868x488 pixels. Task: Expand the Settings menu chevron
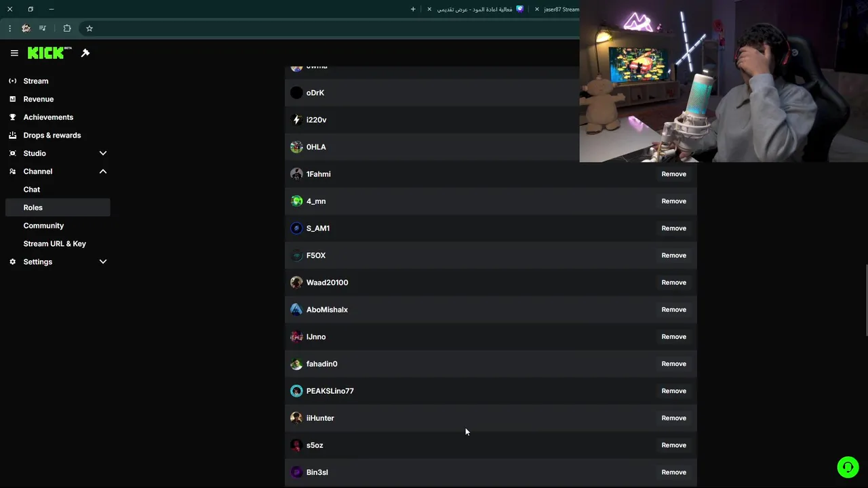click(103, 262)
